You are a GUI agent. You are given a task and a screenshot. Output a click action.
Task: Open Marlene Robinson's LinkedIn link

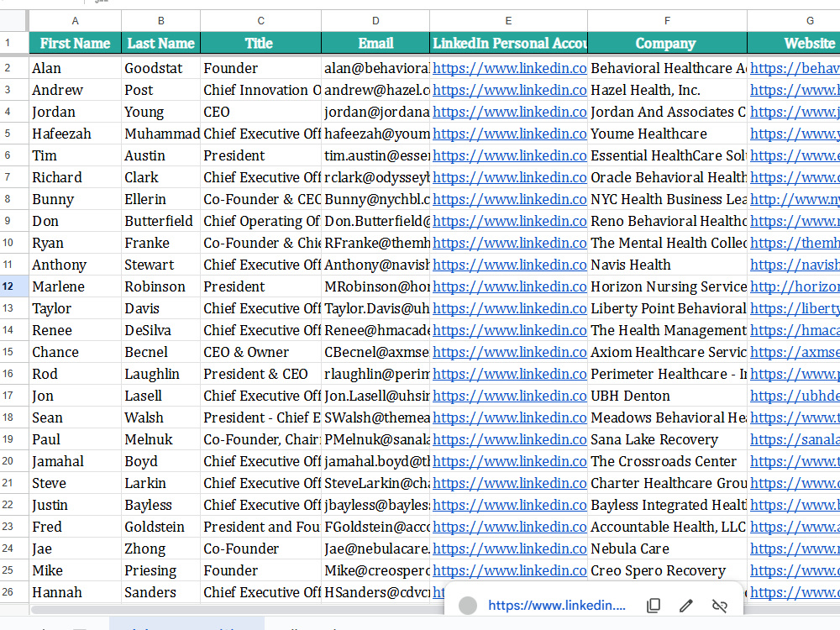pyautogui.click(x=510, y=286)
